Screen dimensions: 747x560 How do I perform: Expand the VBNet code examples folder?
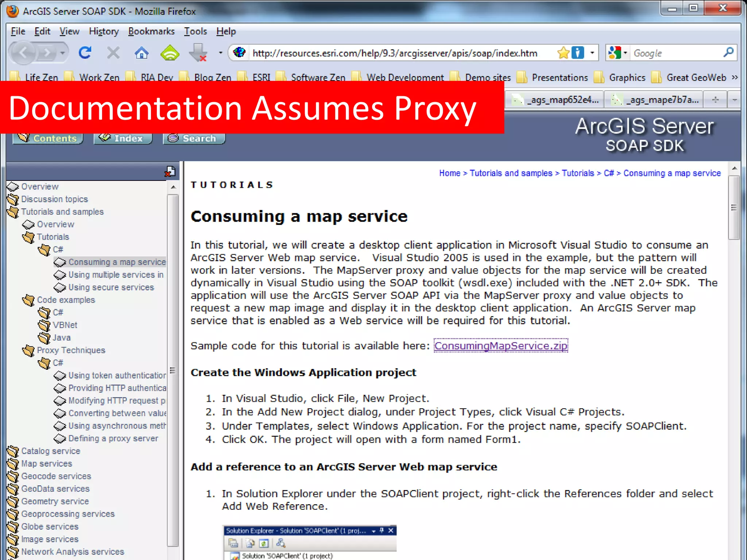click(x=44, y=325)
